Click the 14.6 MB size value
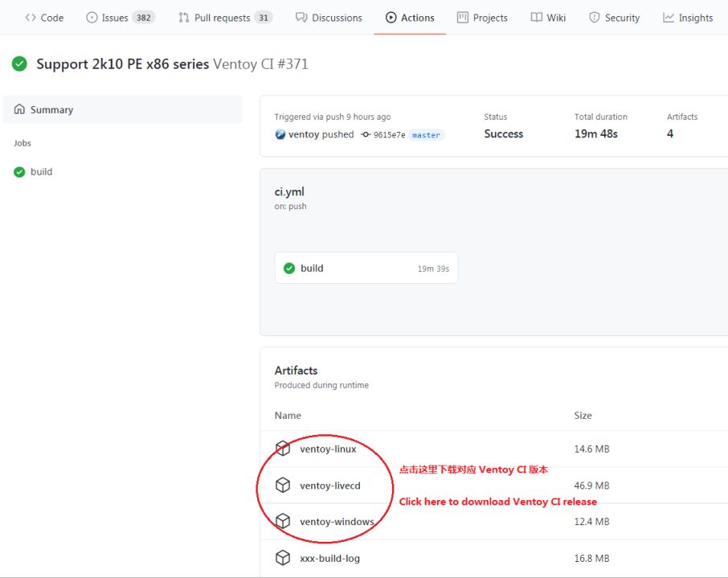The image size is (728, 578). pyautogui.click(x=591, y=449)
